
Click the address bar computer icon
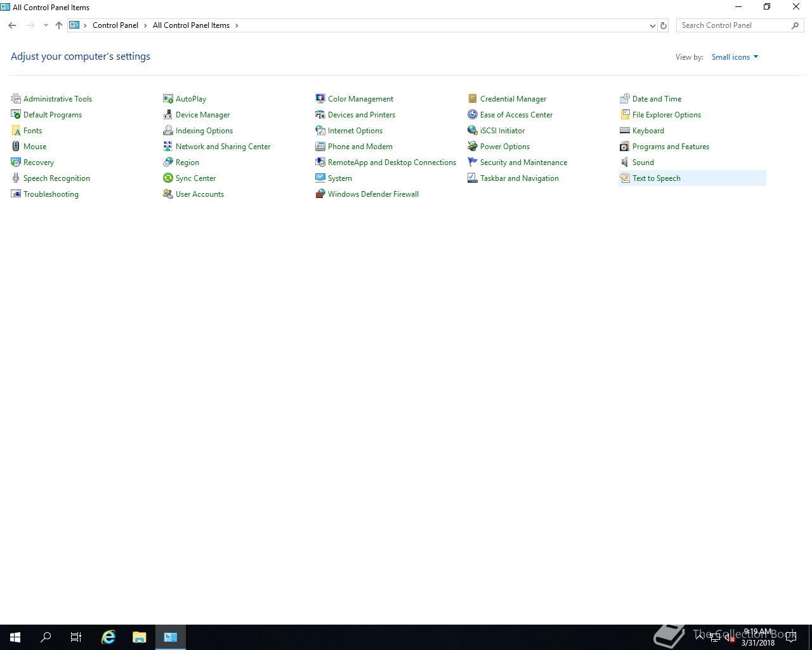pos(74,25)
